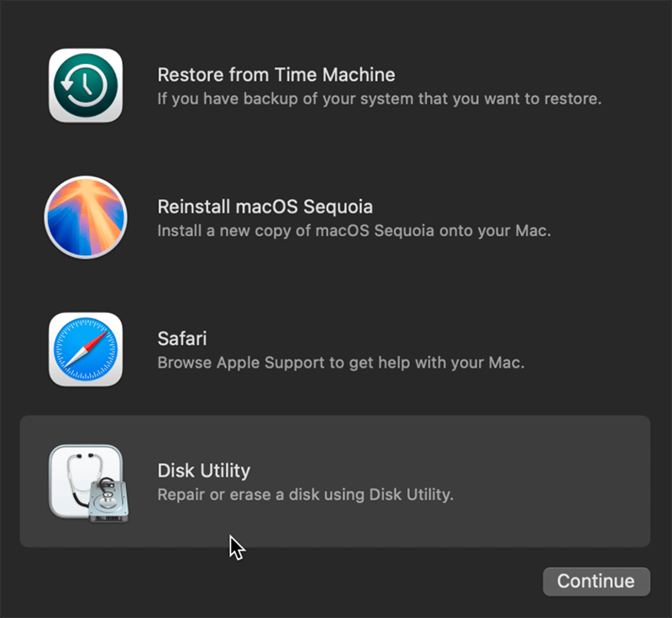This screenshot has width=672, height=618.
Task: Click the Safari option title text
Action: click(x=182, y=338)
